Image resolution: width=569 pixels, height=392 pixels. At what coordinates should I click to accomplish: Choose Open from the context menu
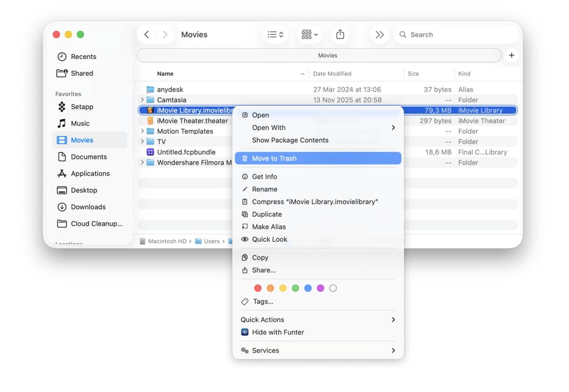coord(318,115)
